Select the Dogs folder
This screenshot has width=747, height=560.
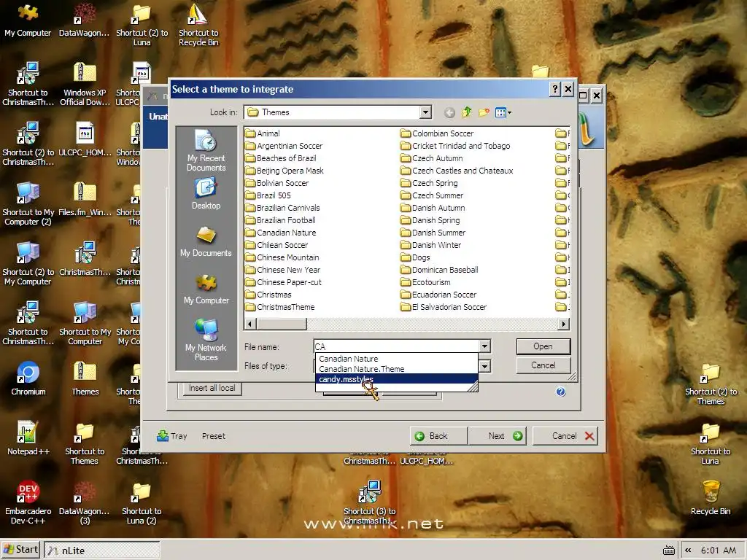coord(415,257)
